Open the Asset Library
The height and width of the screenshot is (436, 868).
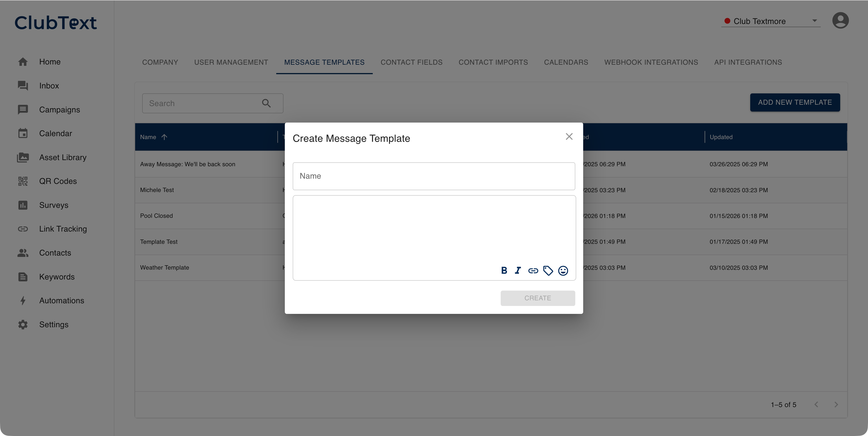(63, 157)
